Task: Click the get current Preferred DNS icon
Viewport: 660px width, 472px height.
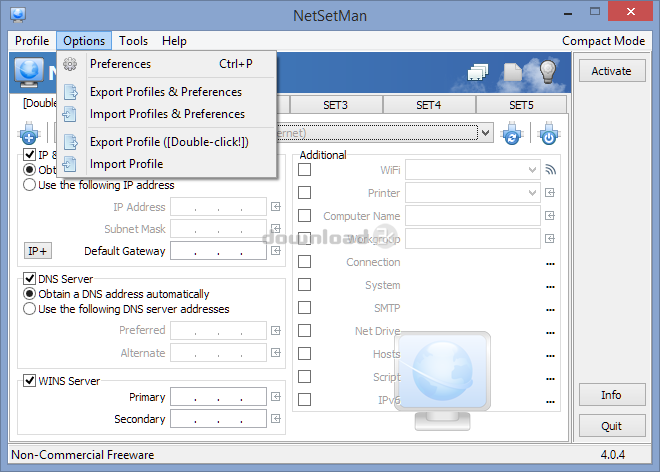Action: pos(276,331)
